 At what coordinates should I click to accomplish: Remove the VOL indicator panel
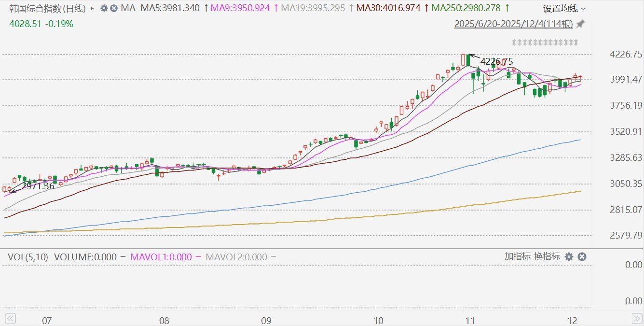(582, 257)
